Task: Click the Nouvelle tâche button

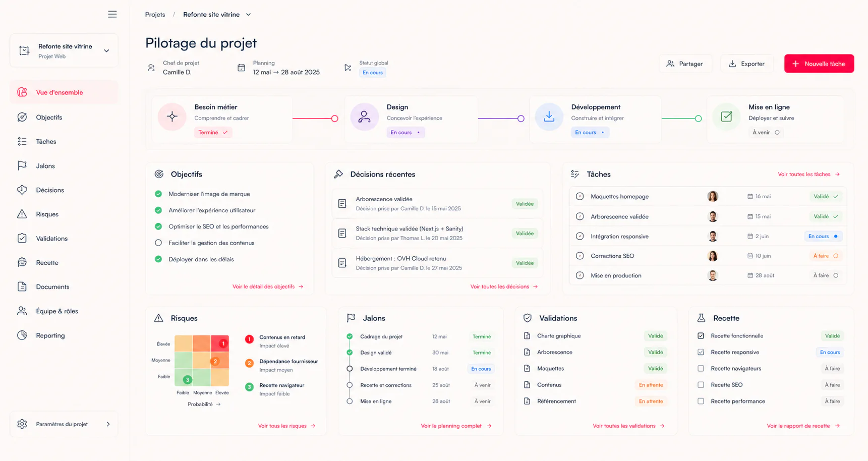Action: tap(819, 64)
